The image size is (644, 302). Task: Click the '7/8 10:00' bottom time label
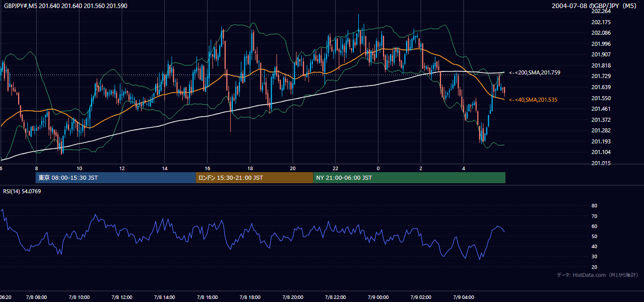point(79,297)
